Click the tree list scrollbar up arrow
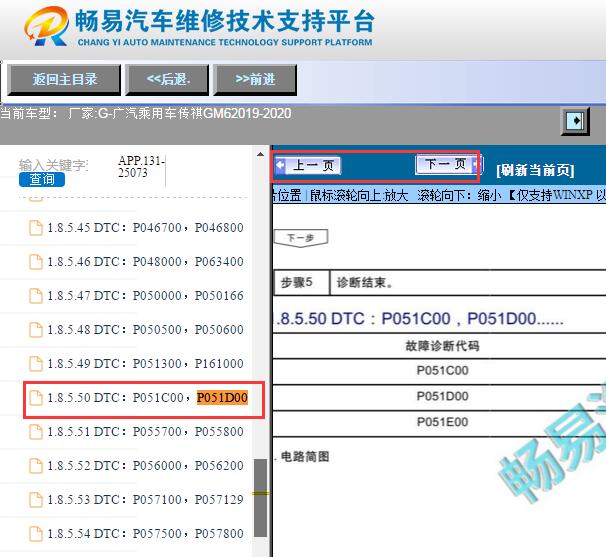The height and width of the screenshot is (557, 606). [260, 155]
